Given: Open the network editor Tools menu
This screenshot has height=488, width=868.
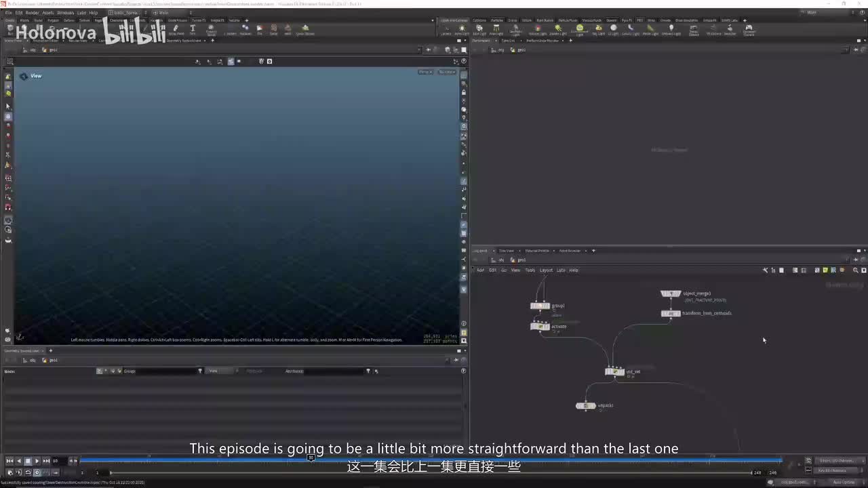Looking at the screenshot, I should (x=530, y=270).
